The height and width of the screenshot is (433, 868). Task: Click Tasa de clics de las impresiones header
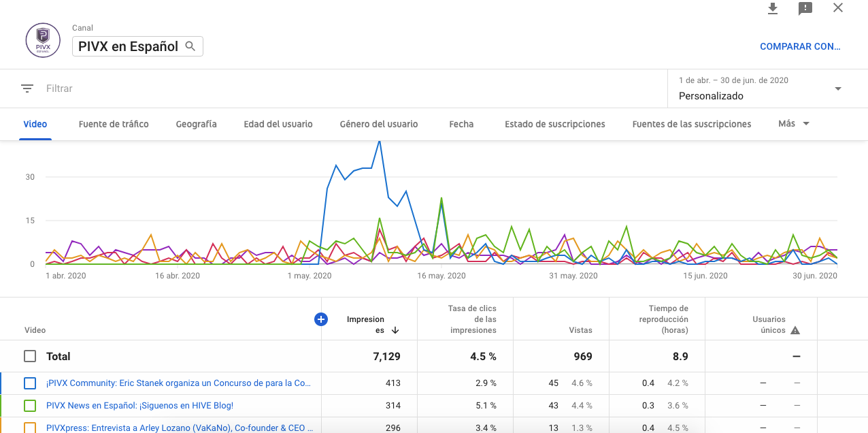pyautogui.click(x=473, y=319)
